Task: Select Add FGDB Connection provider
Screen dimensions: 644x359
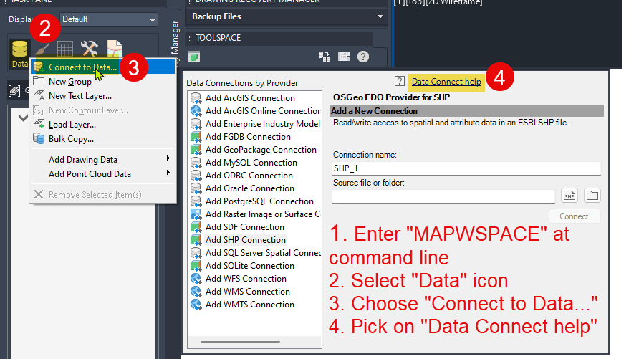Action: 248,137
